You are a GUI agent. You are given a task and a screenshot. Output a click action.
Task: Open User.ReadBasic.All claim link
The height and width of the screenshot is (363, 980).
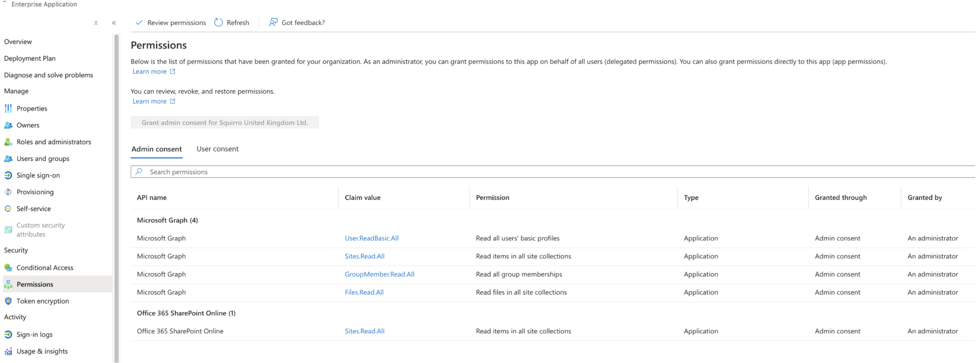coord(372,238)
